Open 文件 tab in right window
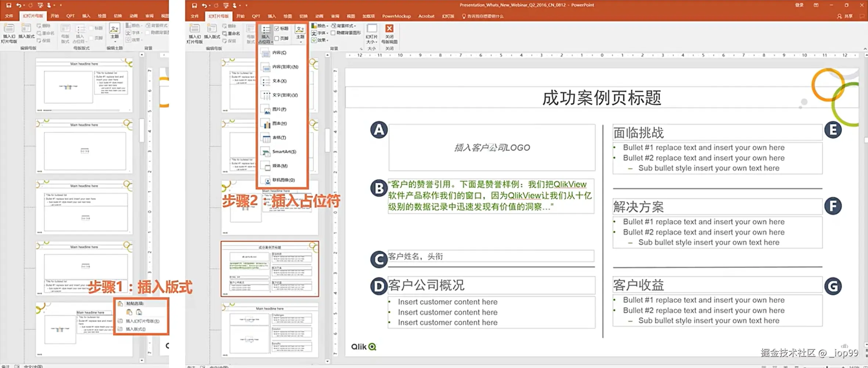 [195, 16]
